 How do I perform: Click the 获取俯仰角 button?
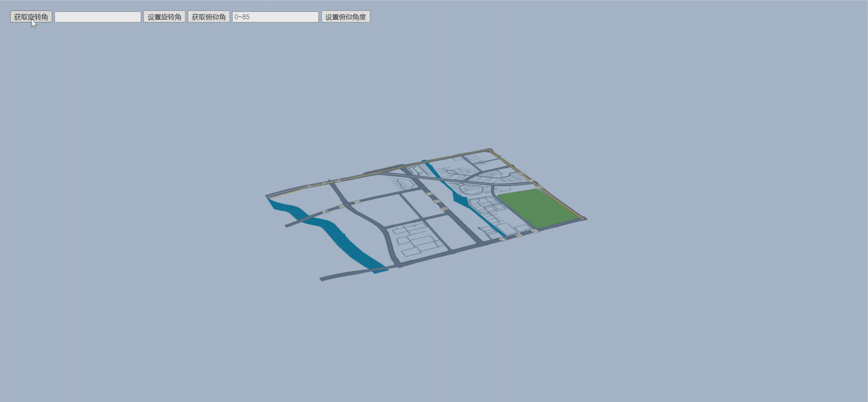[209, 17]
